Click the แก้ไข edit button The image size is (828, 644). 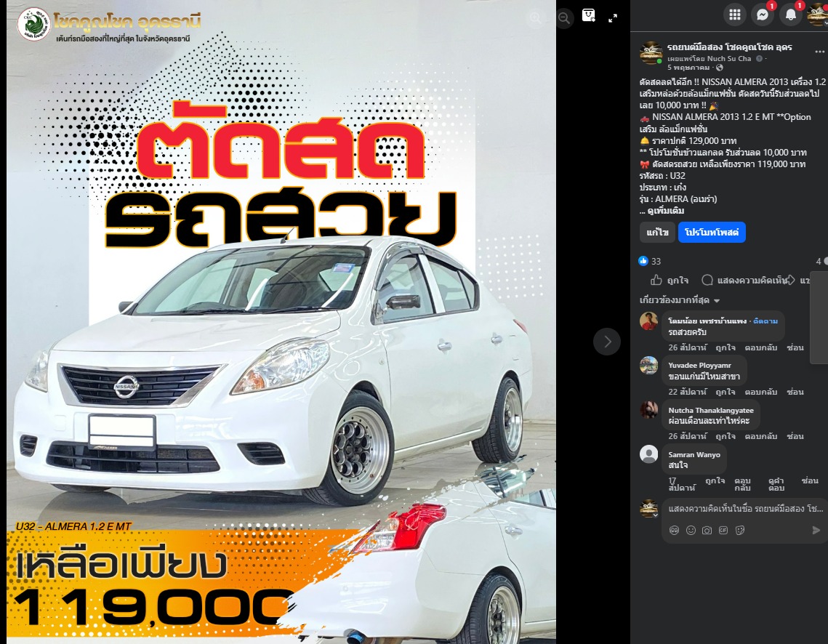click(657, 233)
